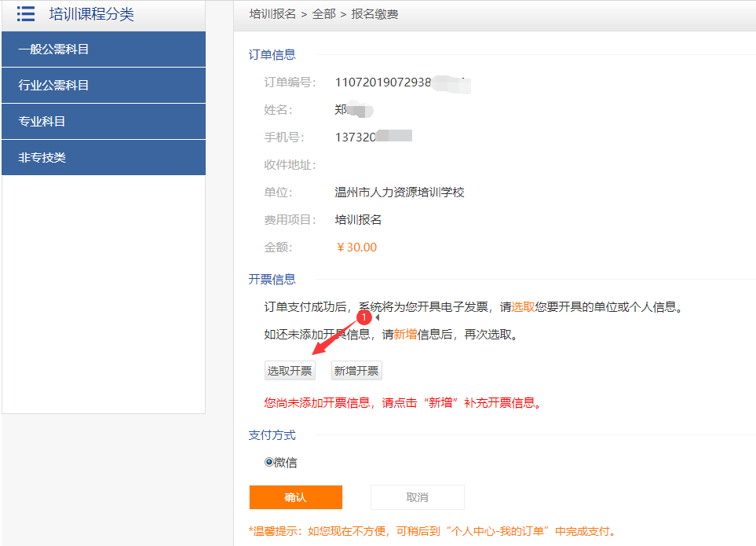Open the 行业公需科目 category
The width and height of the screenshot is (756, 546).
104,86
